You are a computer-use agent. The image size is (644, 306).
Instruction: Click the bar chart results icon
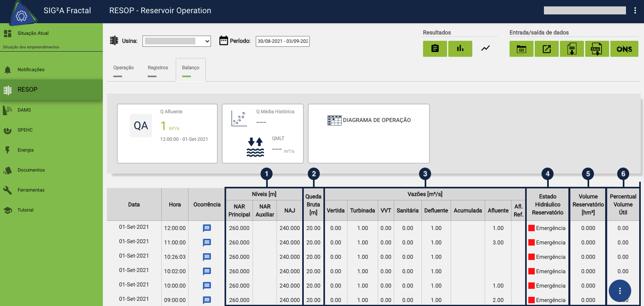(x=460, y=49)
